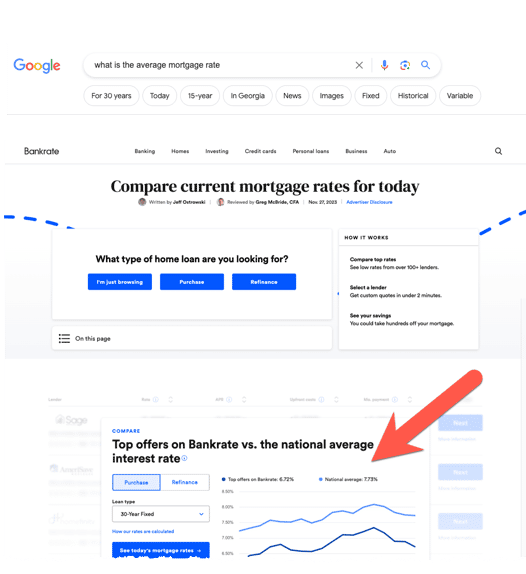Open Bankrate Auto menu
Viewport: 526px width, 574px height.
tap(389, 151)
